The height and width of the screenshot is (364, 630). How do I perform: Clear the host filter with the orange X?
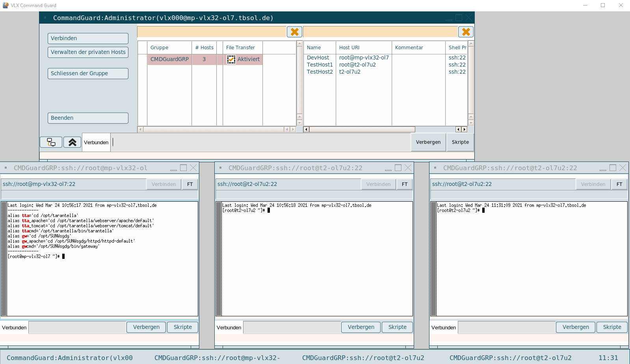click(x=466, y=32)
